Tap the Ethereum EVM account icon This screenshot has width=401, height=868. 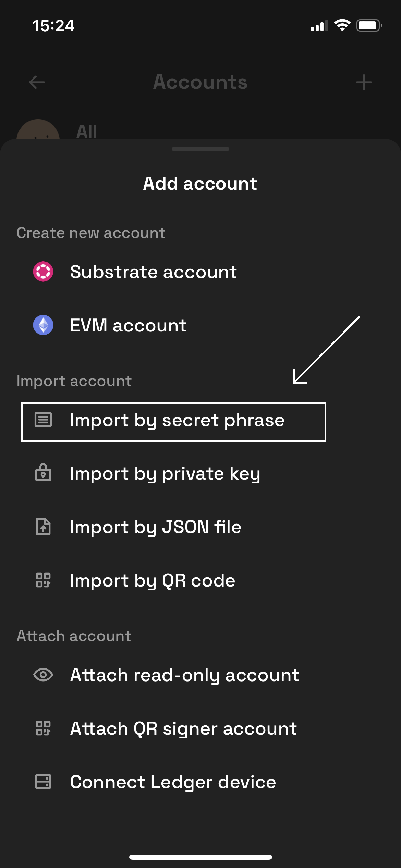tap(43, 325)
